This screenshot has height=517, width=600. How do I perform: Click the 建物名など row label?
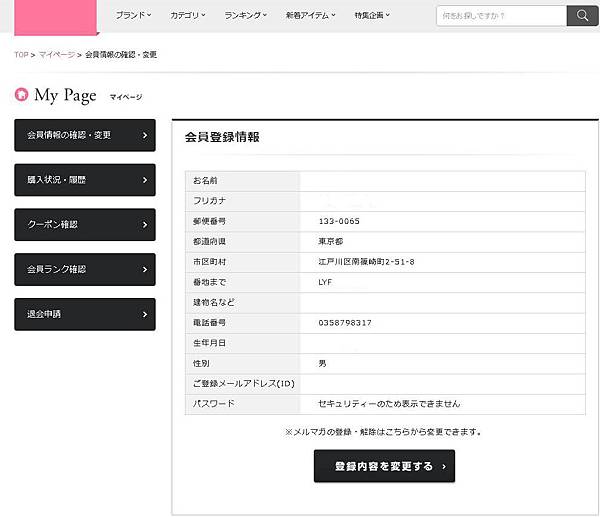point(214,302)
